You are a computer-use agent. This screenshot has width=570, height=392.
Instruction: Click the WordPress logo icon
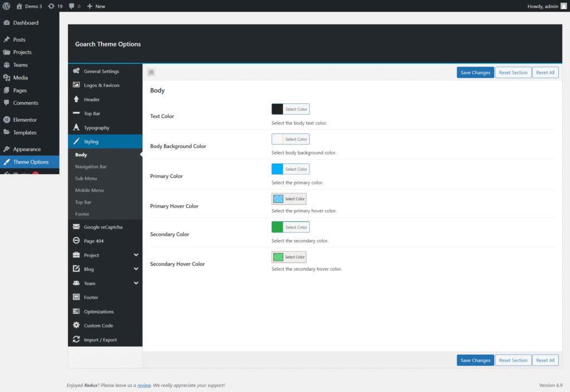click(x=6, y=6)
